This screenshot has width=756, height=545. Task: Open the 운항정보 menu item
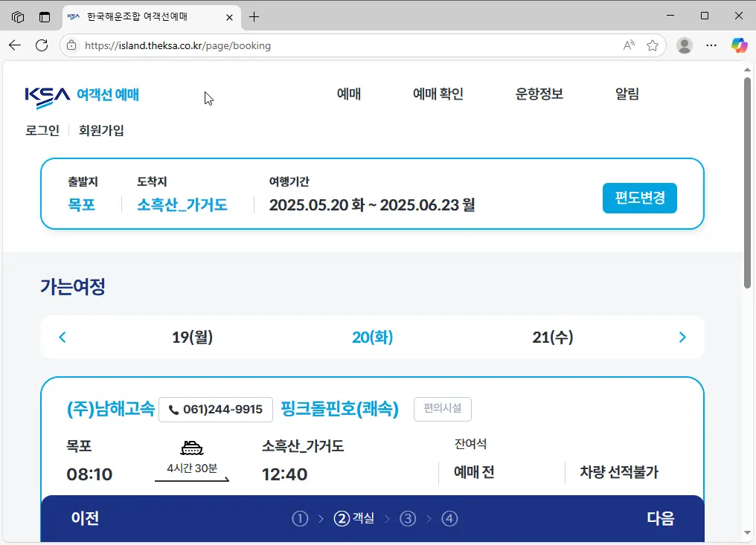[539, 94]
